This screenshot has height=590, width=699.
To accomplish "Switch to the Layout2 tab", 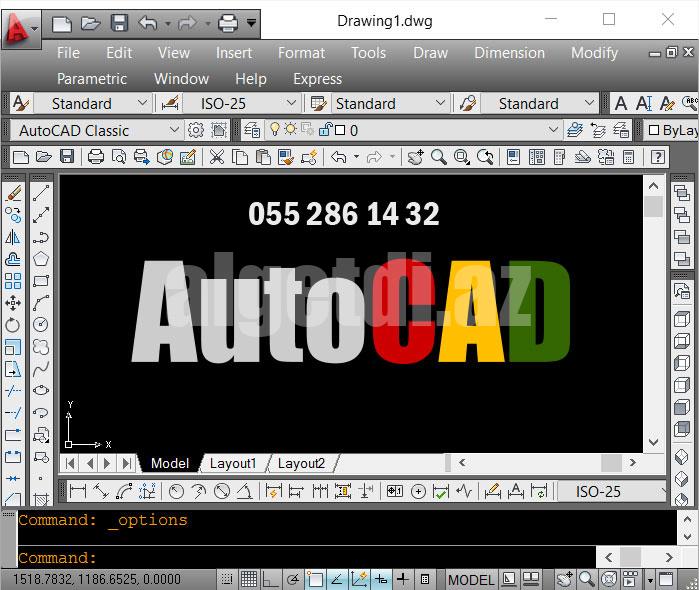I will pyautogui.click(x=301, y=463).
